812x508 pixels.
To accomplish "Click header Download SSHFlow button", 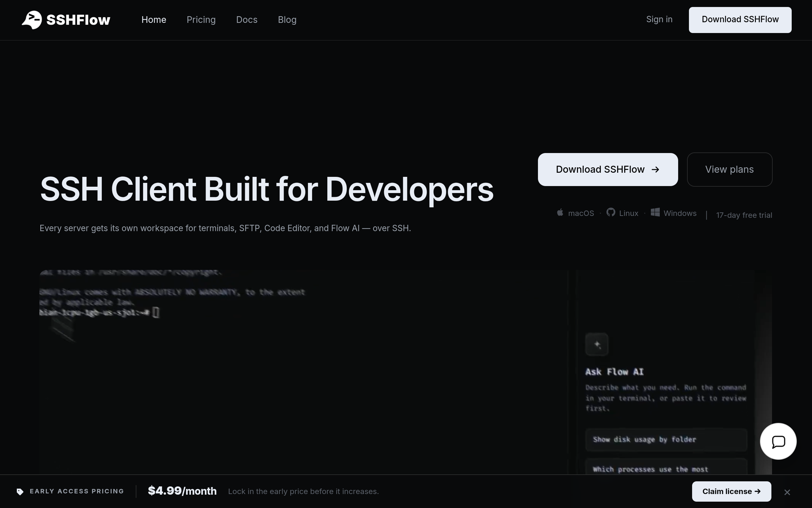I will tap(740, 20).
